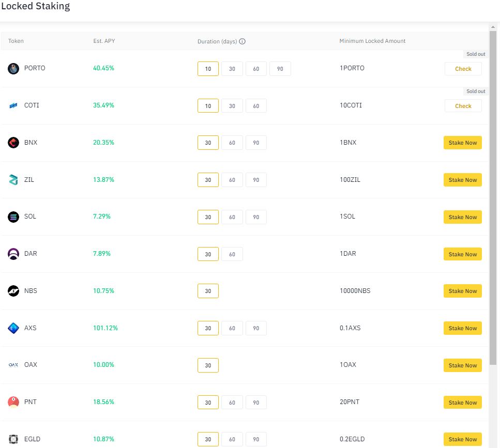The width and height of the screenshot is (500, 448).
Task: Click the Sold out label above PORTO
Action: [476, 54]
